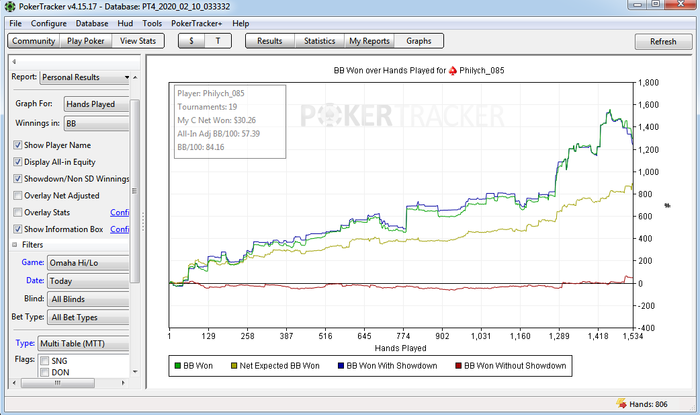Click the Hands 806 status bar icon
The width and height of the screenshot is (700, 415).
point(621,403)
